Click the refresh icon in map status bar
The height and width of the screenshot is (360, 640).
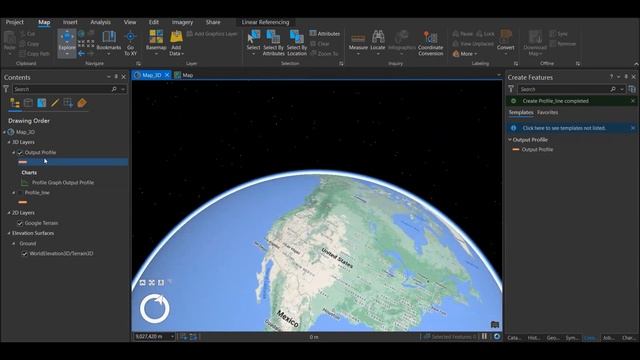point(497,337)
